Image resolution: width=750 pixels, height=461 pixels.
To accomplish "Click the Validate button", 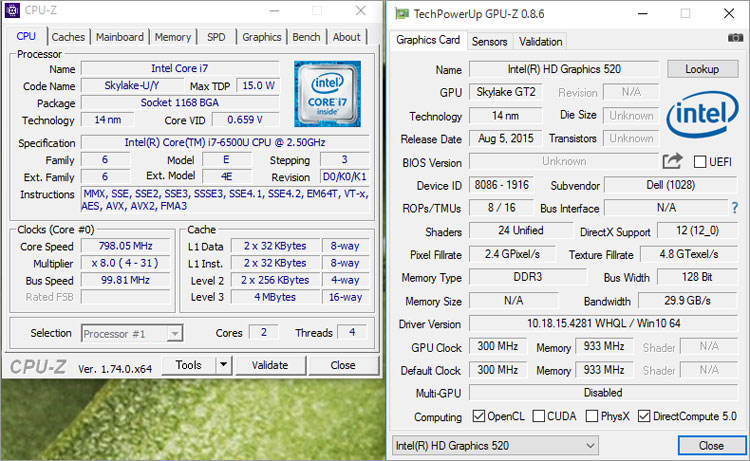I will (x=270, y=365).
